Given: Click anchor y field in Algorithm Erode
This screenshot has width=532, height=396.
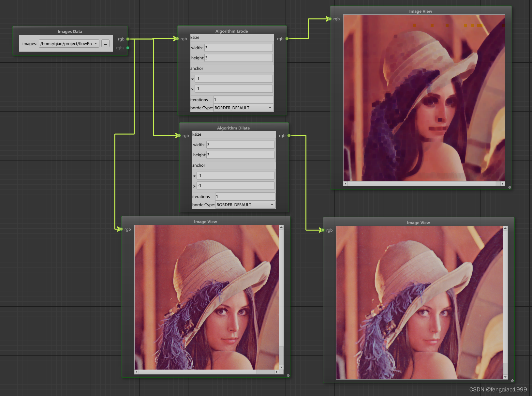Looking at the screenshot, I should click(x=234, y=89).
